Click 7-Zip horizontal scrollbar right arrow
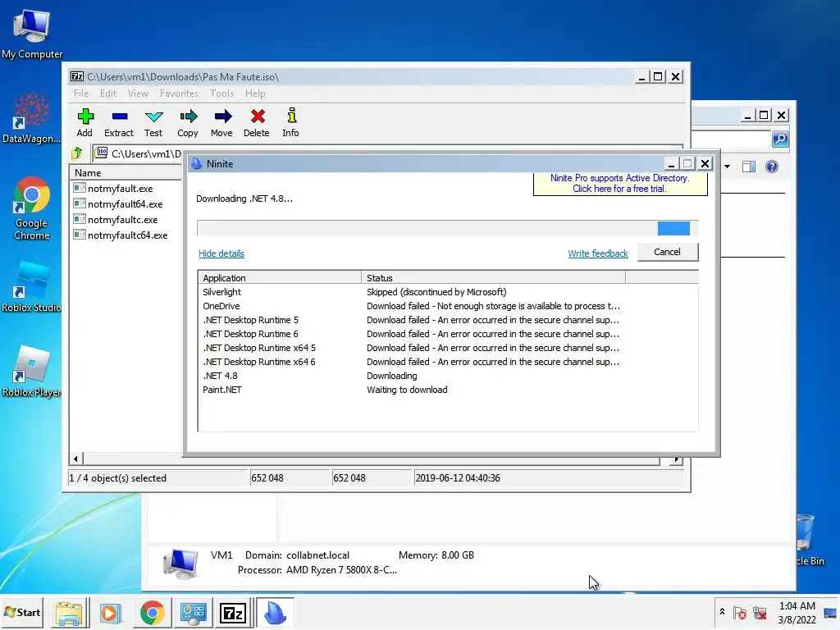 coord(677,459)
